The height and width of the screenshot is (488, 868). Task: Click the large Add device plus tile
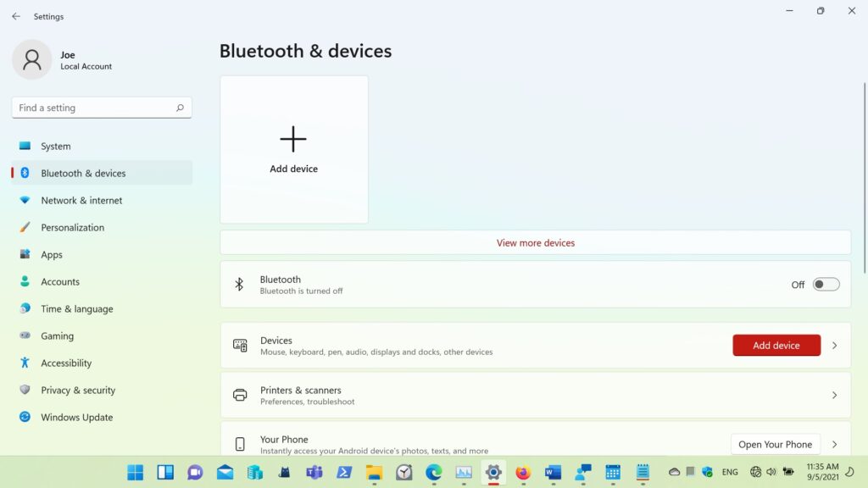click(293, 149)
